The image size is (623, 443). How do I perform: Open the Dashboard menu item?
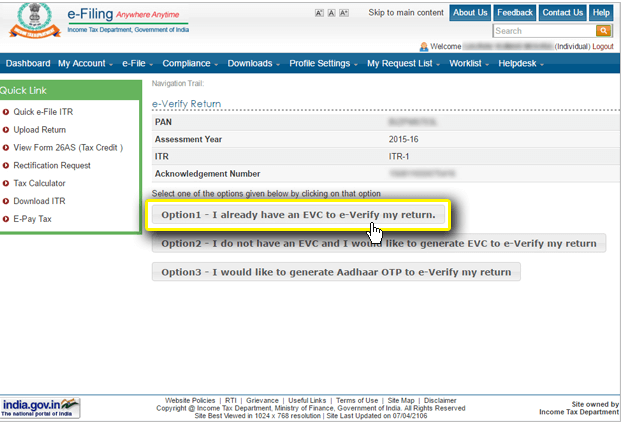pos(28,64)
